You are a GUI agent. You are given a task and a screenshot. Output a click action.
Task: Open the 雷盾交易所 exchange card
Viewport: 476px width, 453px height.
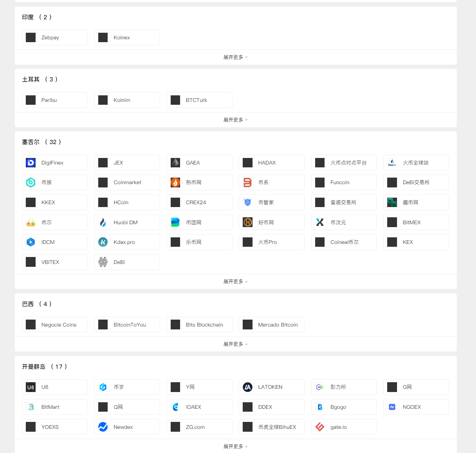click(x=344, y=202)
